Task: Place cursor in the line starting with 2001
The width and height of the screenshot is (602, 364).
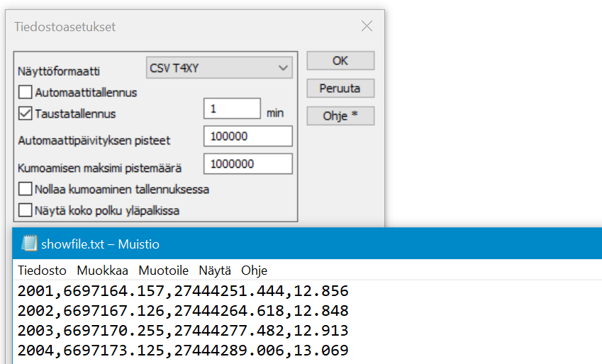Action: (x=183, y=291)
